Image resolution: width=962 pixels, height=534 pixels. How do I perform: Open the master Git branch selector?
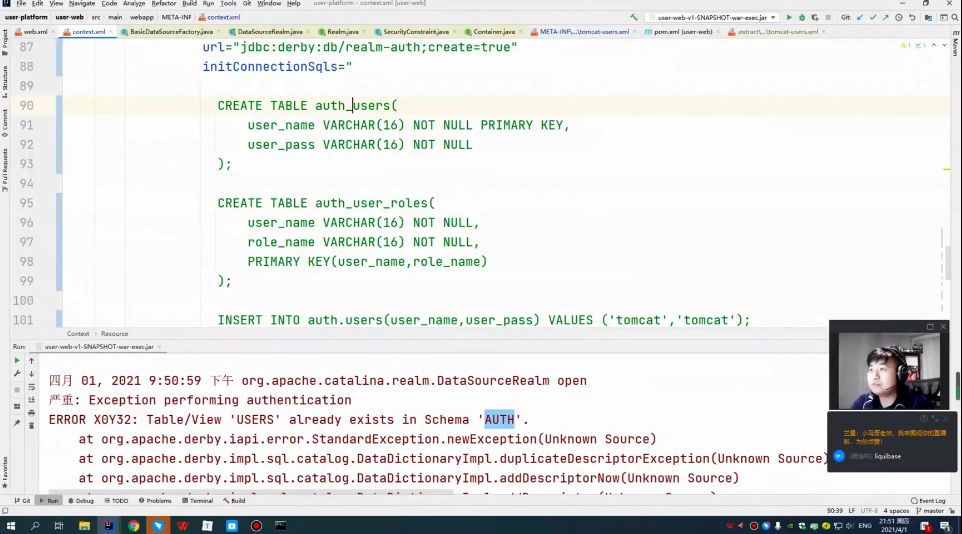point(933,511)
